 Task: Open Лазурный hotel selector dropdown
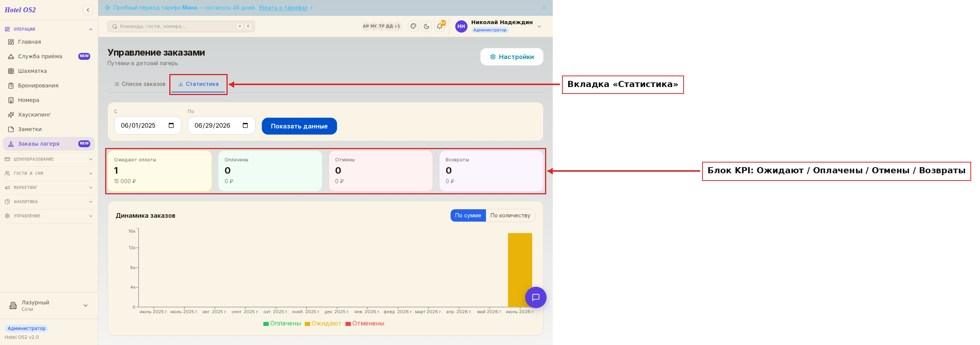(x=49, y=306)
